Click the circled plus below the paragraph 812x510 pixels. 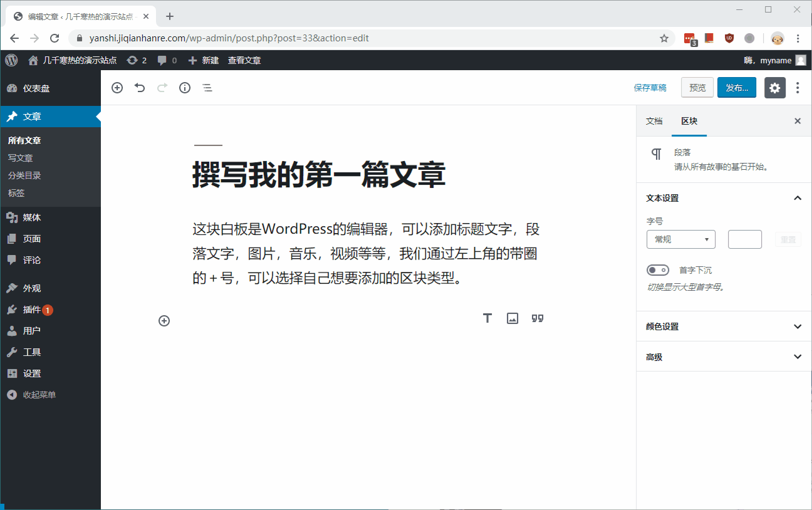tap(164, 320)
